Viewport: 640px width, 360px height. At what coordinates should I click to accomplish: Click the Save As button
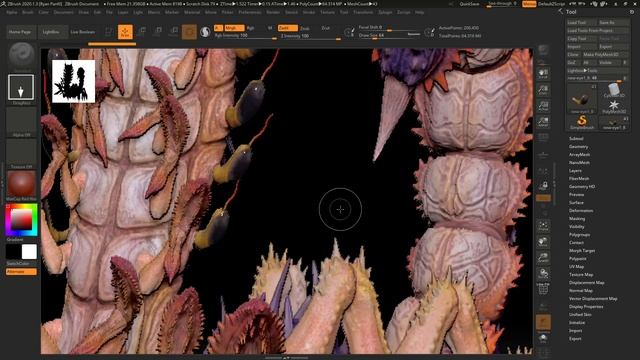pos(613,22)
